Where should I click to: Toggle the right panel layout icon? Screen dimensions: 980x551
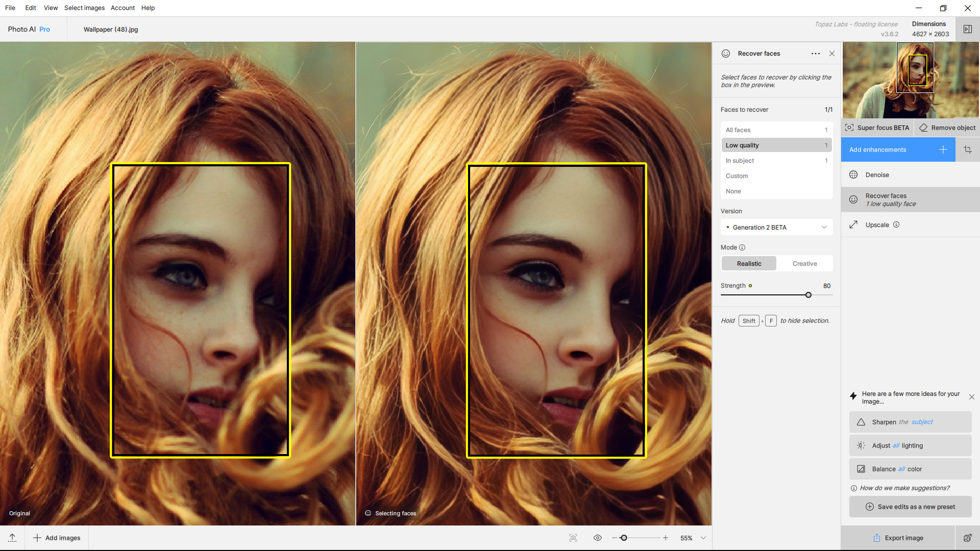click(x=967, y=29)
